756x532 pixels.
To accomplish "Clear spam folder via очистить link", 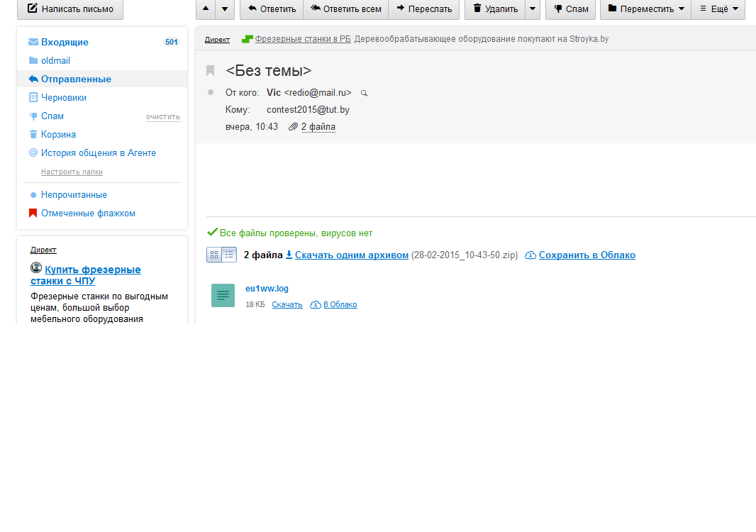I will click(x=162, y=116).
